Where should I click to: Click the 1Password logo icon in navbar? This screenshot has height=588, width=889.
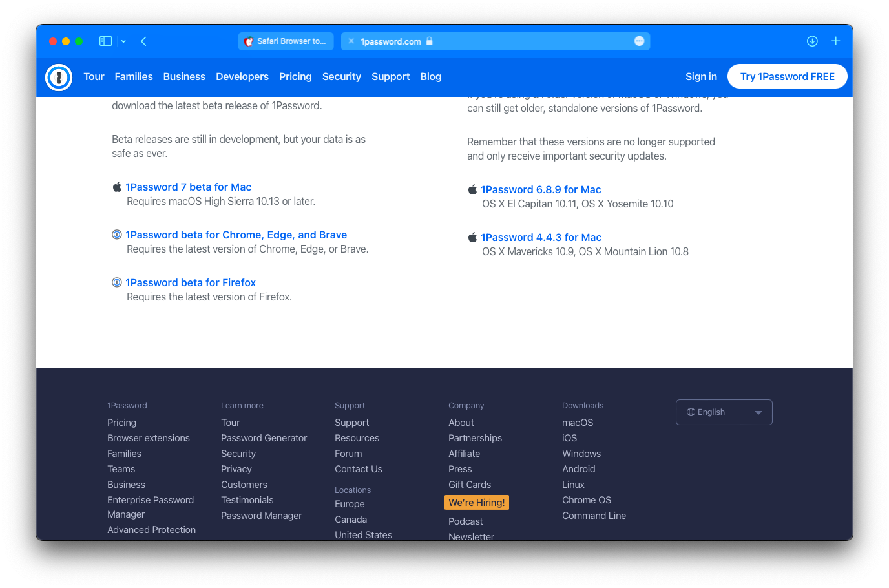59,78
